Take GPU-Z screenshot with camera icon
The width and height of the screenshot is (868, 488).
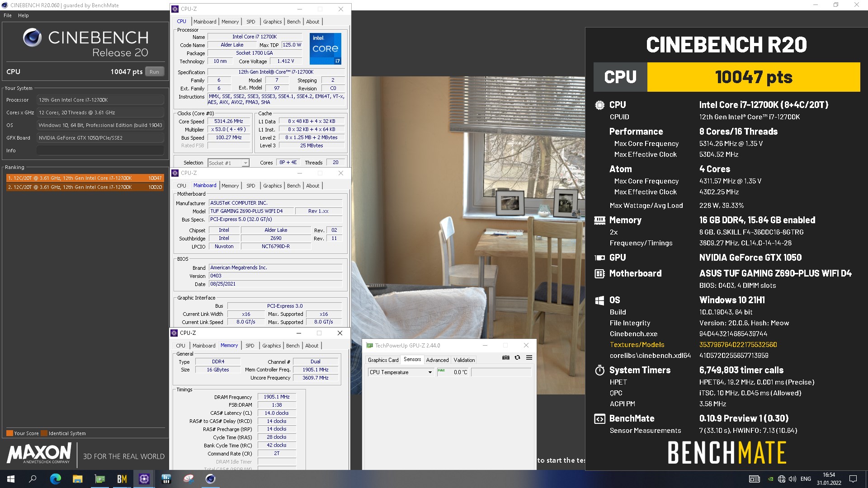(x=506, y=357)
